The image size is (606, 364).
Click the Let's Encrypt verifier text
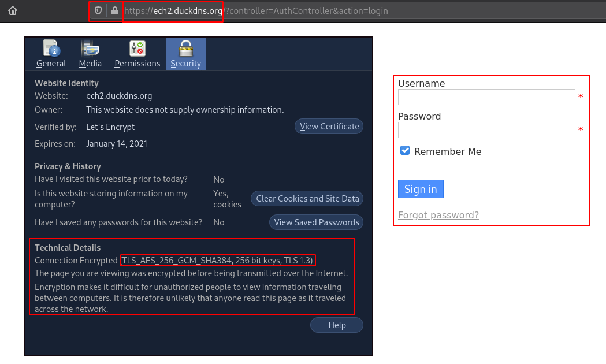[110, 127]
